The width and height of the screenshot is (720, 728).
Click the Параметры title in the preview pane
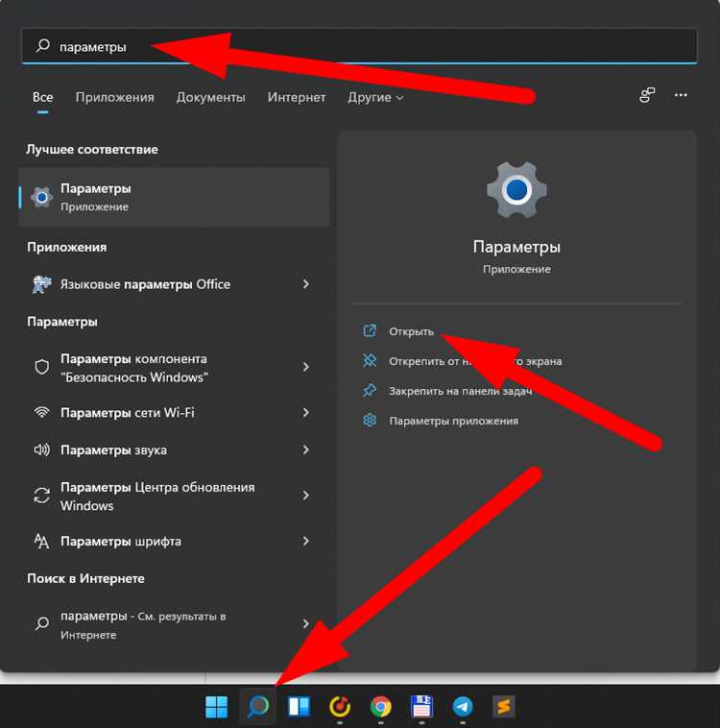[x=516, y=247]
